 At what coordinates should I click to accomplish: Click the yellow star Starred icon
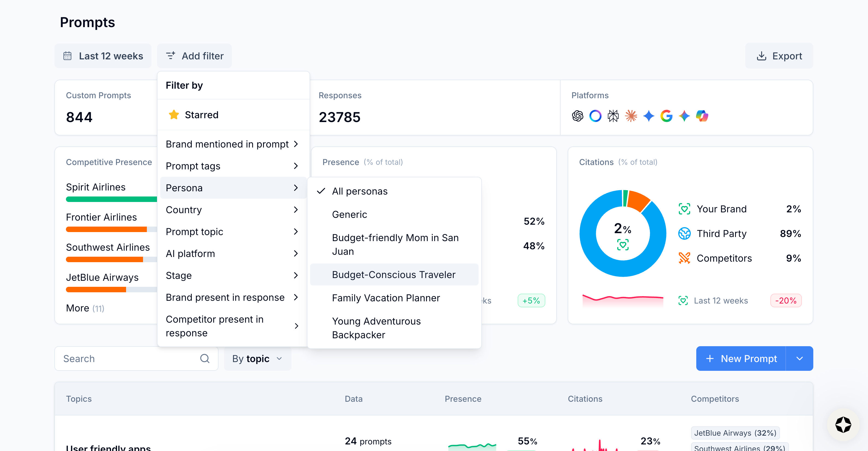[174, 115]
